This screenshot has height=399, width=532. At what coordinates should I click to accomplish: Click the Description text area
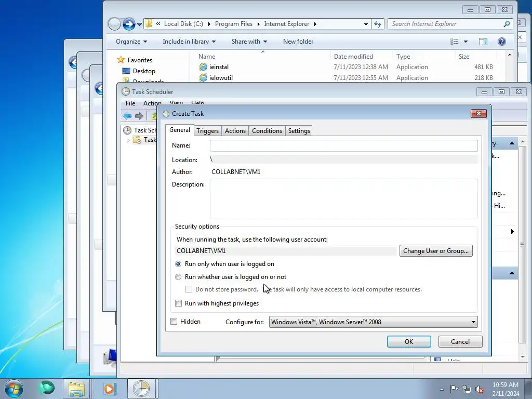(344, 199)
